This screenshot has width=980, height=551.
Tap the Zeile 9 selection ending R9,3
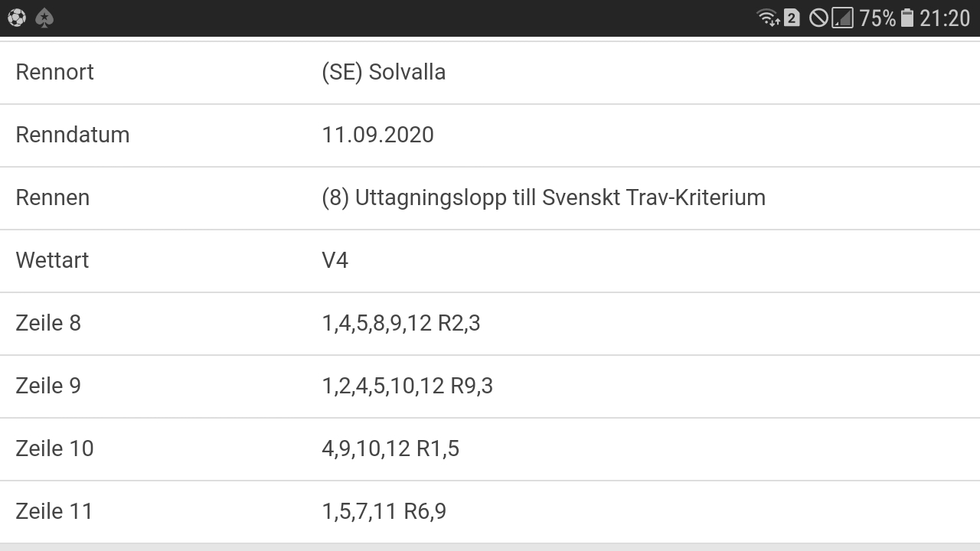tap(407, 386)
